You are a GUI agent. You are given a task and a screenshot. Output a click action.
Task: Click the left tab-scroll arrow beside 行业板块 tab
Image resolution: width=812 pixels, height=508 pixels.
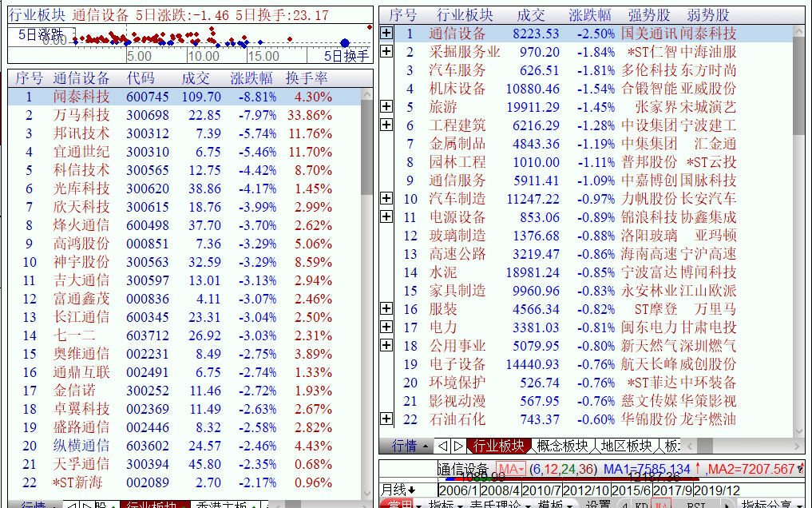point(442,446)
